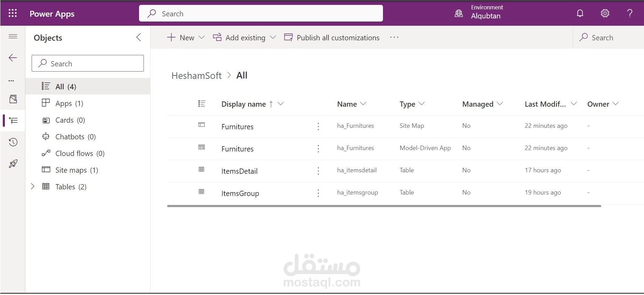Select Chatbots (0) in Objects list

click(88, 137)
